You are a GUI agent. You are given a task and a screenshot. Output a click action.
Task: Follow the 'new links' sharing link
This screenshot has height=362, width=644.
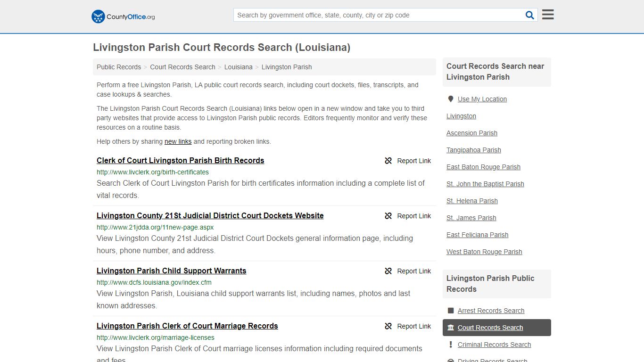click(178, 141)
